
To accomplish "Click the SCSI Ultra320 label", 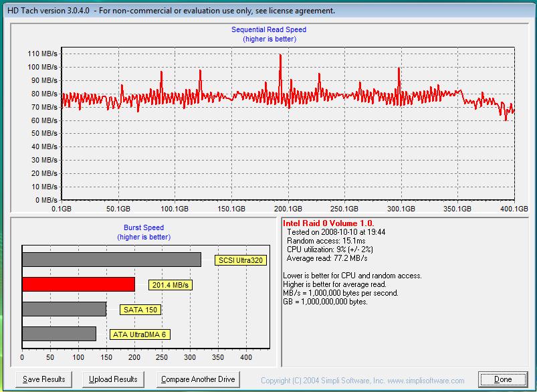I will tap(241, 260).
